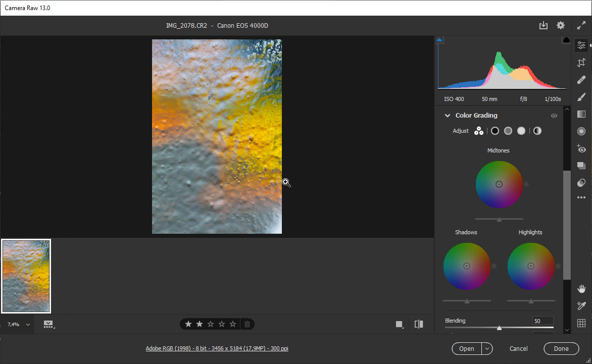This screenshot has width=592, height=364.
Task: Switch Adjust to Highlights color wheel
Action: click(521, 131)
